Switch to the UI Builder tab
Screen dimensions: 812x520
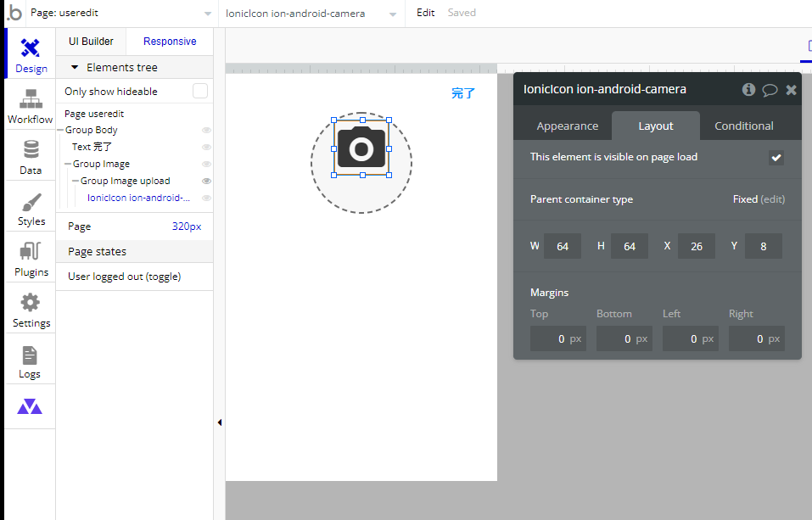coord(91,42)
